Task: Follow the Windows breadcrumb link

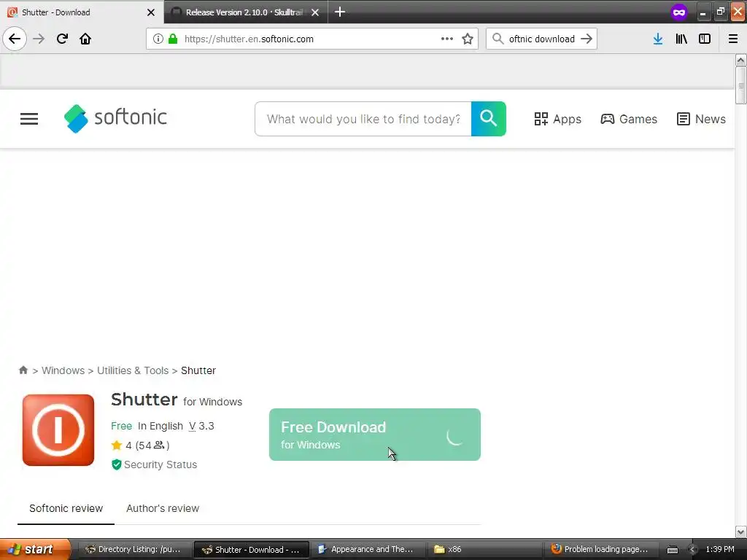Action: (63, 370)
